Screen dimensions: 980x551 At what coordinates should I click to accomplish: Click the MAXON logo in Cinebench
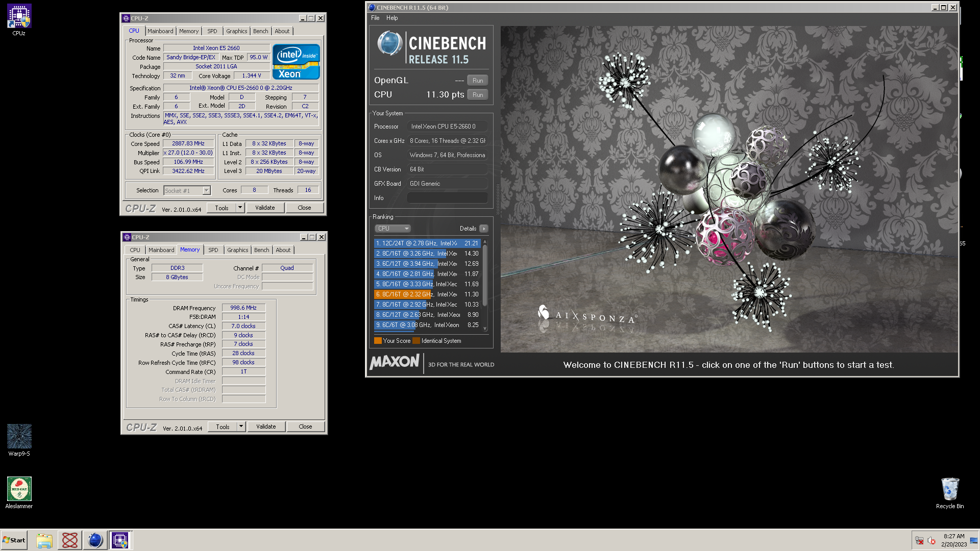click(394, 362)
